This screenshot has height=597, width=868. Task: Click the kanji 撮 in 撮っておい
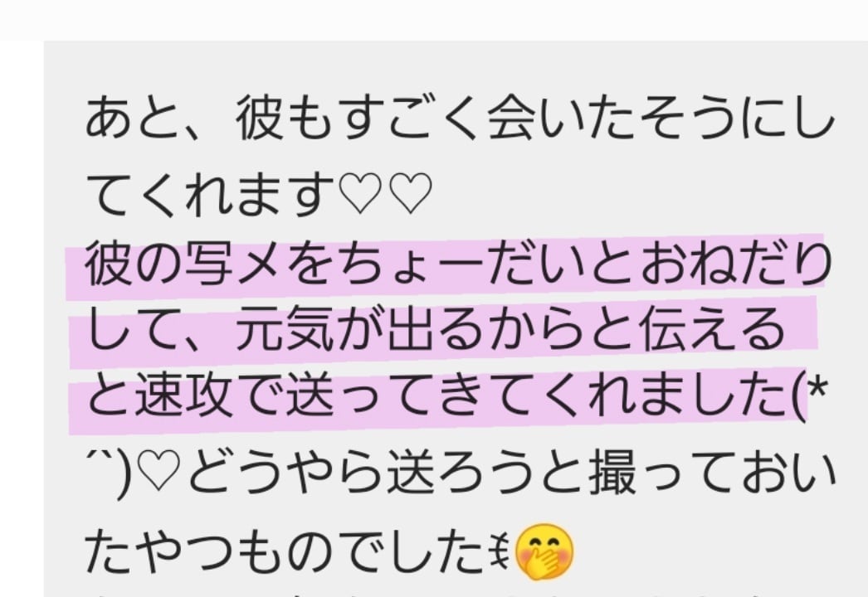tap(613, 473)
